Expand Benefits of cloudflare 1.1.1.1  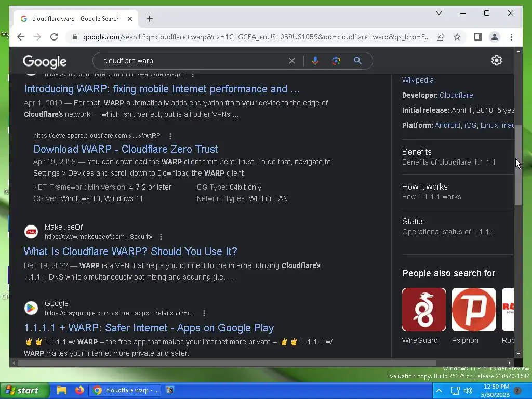pos(458,157)
